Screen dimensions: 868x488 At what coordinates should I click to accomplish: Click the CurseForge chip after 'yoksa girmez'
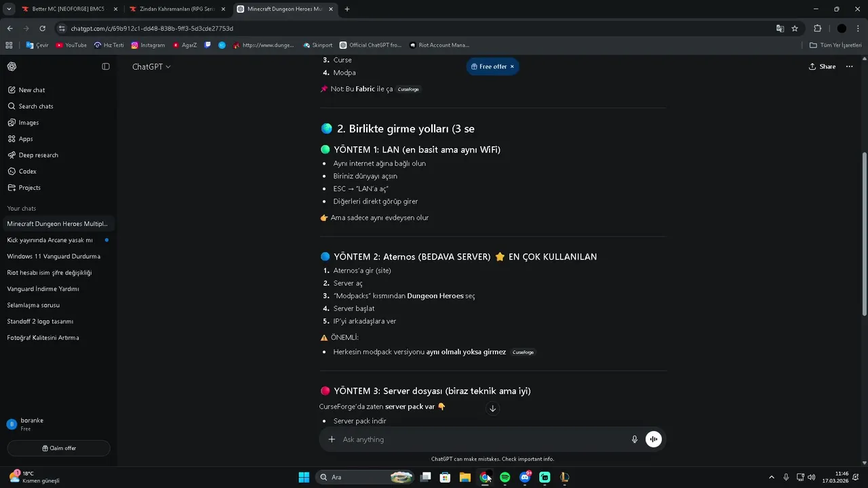[523, 352]
